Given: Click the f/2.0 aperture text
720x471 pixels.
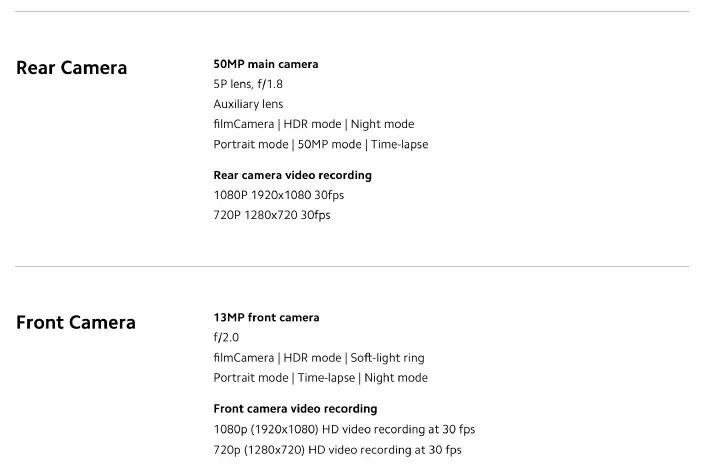Looking at the screenshot, I should pyautogui.click(x=226, y=338).
